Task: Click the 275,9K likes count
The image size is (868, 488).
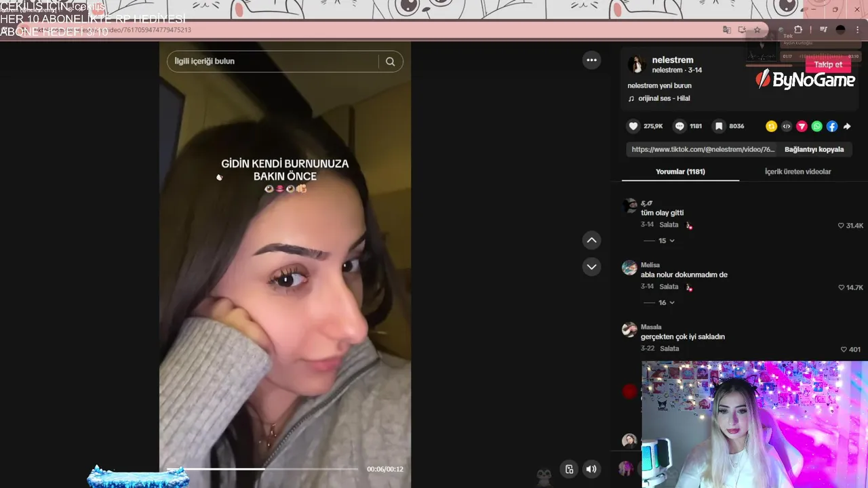Action: (653, 126)
